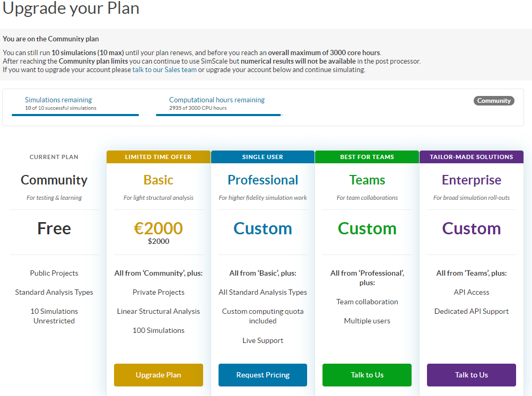532x396 pixels.
Task: Click the Best For Teams banner
Action: pos(367,157)
